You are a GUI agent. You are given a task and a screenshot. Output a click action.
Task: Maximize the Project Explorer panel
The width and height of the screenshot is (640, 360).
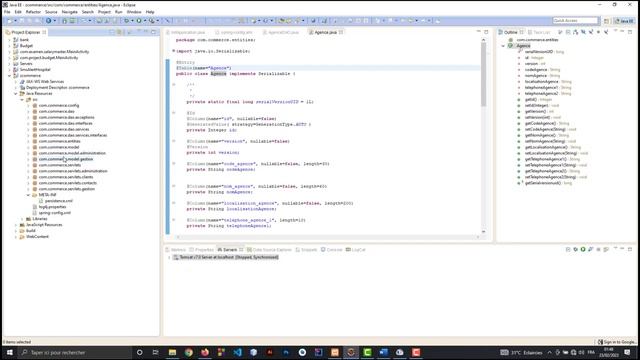click(x=153, y=32)
